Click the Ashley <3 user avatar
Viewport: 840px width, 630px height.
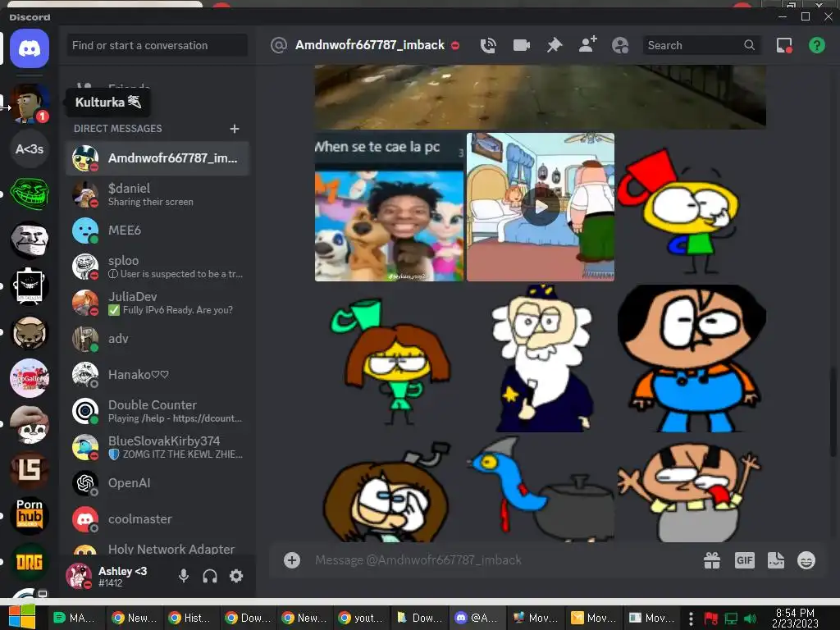tap(79, 576)
